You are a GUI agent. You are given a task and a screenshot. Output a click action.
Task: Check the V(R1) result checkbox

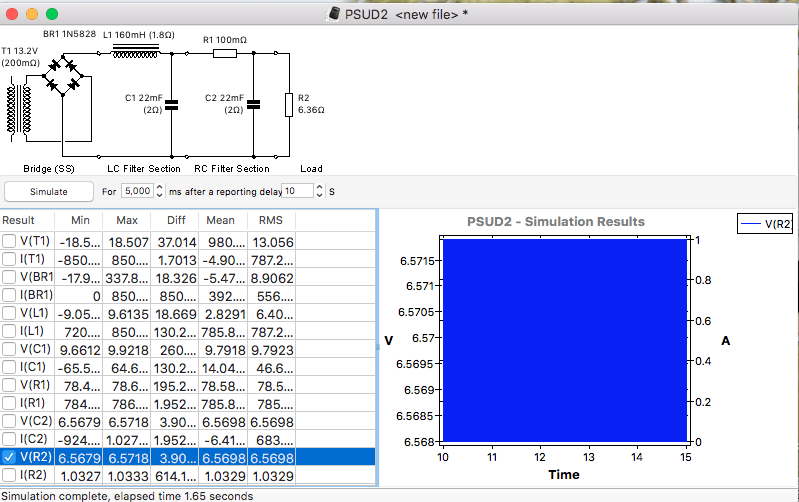[9, 385]
